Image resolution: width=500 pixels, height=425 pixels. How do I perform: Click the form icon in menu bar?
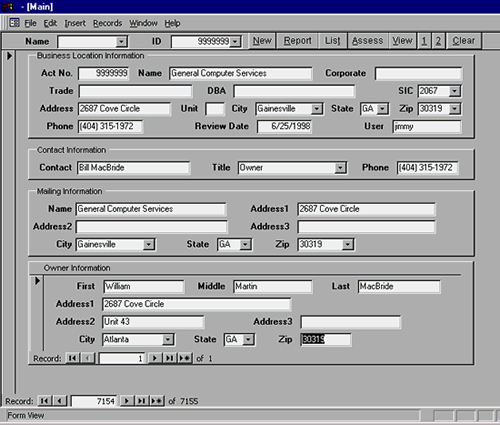click(14, 23)
